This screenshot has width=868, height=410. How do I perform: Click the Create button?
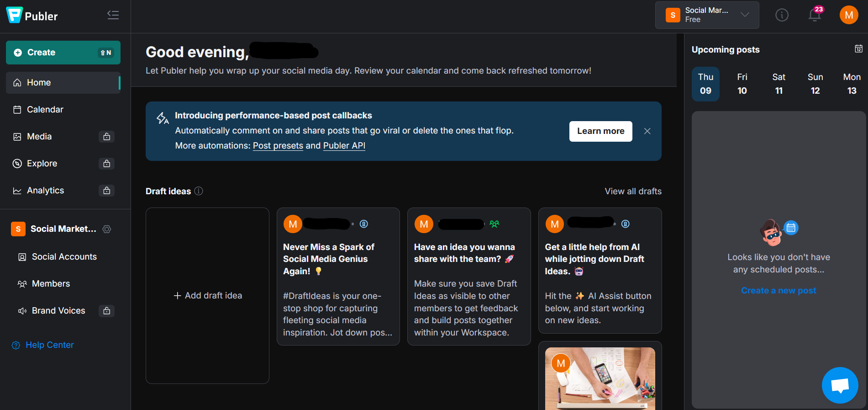tap(63, 53)
